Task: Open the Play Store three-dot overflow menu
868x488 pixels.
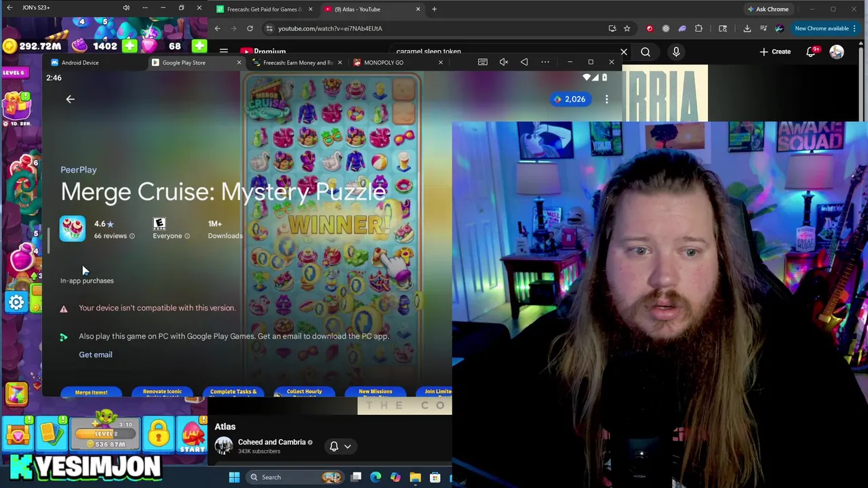Action: [606, 99]
